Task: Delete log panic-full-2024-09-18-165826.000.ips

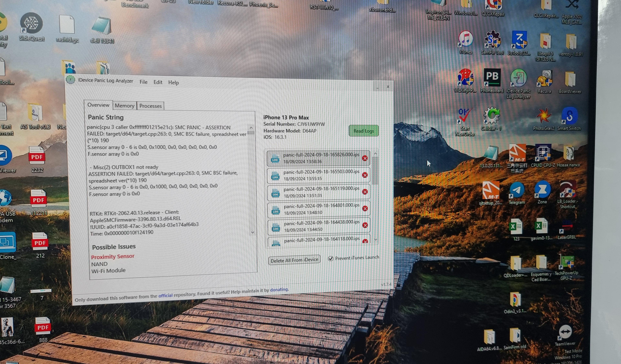Action: (x=365, y=158)
